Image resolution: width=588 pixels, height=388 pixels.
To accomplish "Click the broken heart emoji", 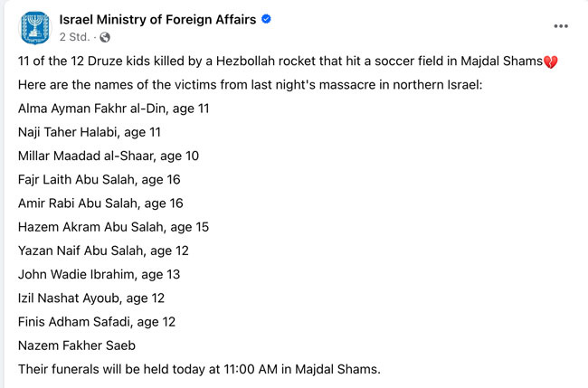I will (548, 62).
